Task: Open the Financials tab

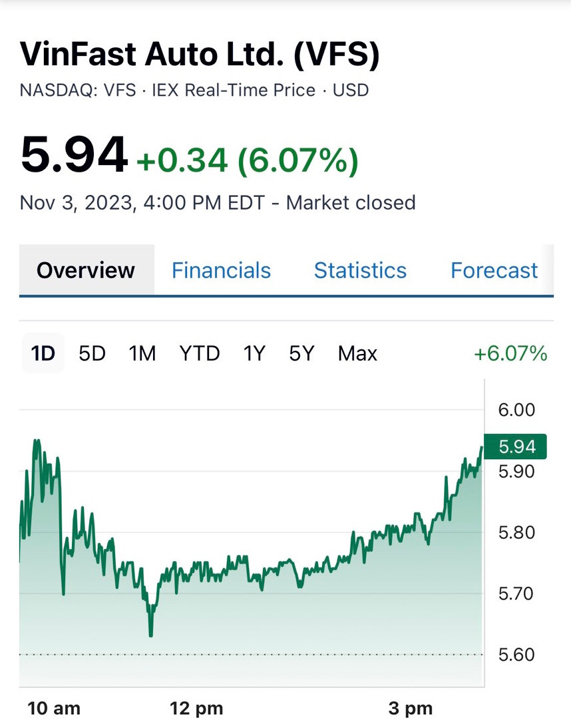Action: (x=221, y=270)
